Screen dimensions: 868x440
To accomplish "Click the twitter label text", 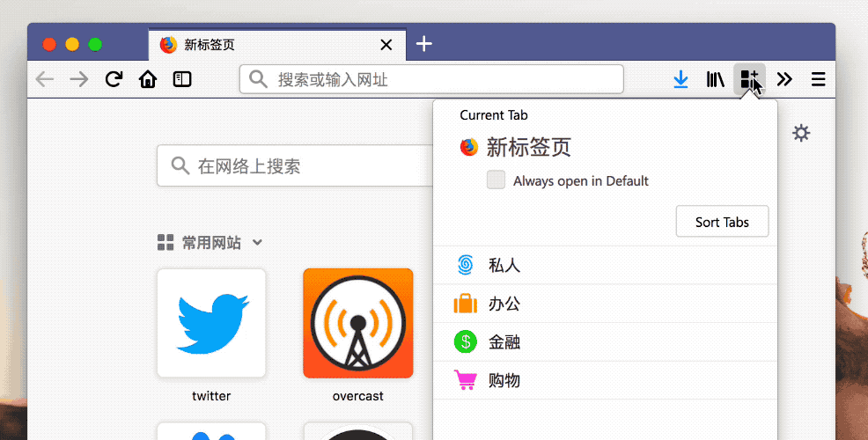I will tap(211, 396).
